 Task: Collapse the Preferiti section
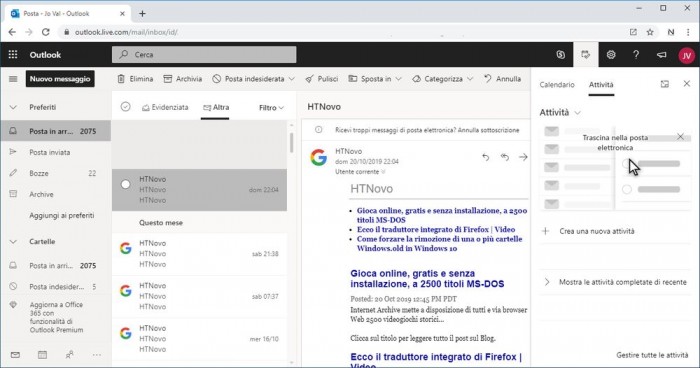pos(13,107)
